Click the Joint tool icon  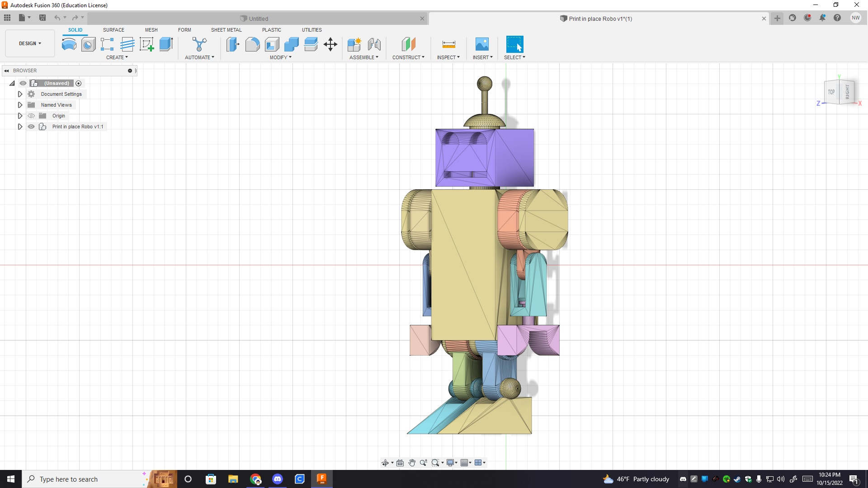point(374,44)
